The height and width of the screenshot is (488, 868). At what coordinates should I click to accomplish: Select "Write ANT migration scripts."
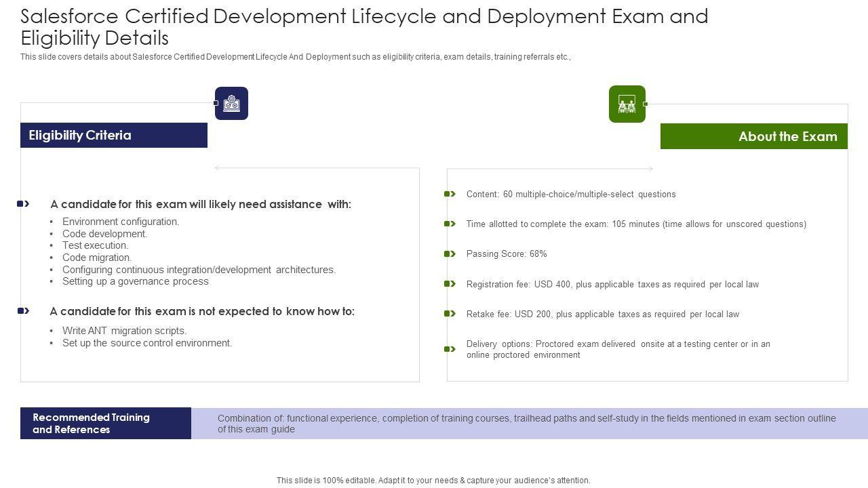125,331
